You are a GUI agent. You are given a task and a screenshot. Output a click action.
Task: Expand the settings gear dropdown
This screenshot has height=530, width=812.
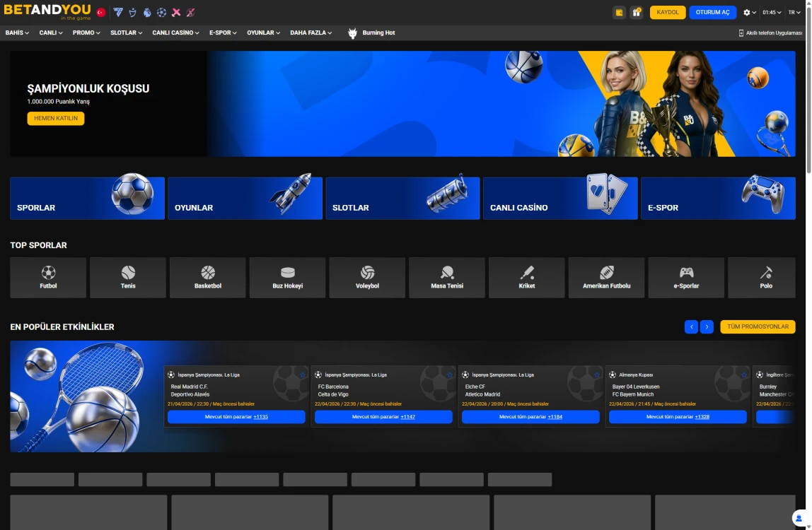point(749,13)
